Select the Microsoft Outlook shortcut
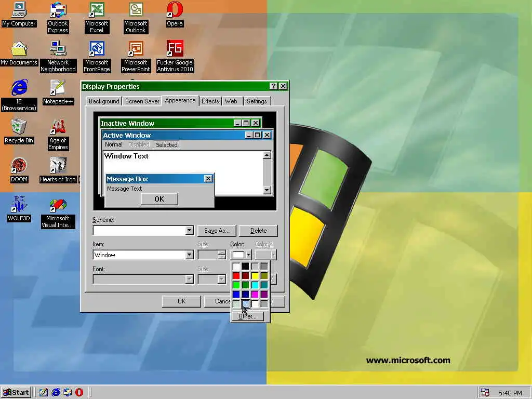The image size is (532, 399). pos(136,18)
